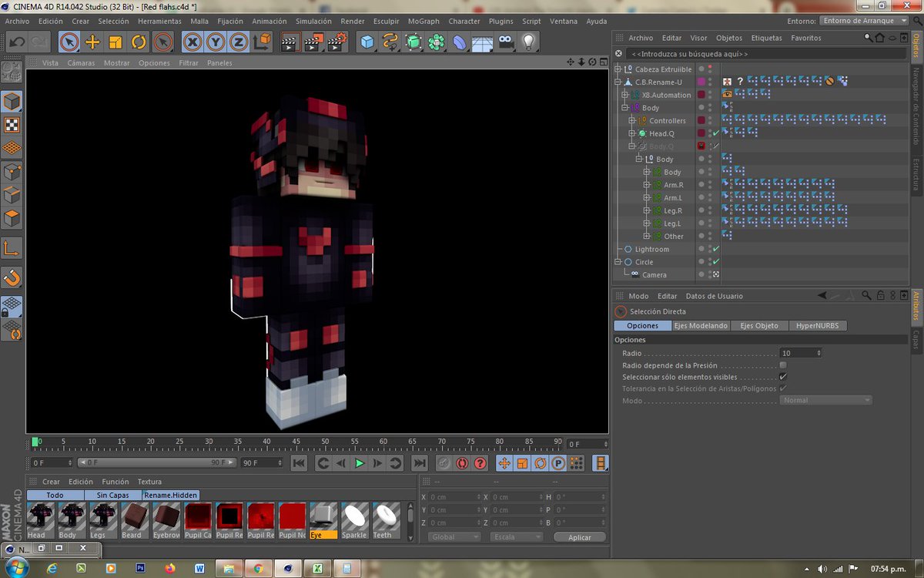This screenshot has width=924, height=578.
Task: Open the Entorno de Arranque layout dropdown
Action: (x=862, y=21)
